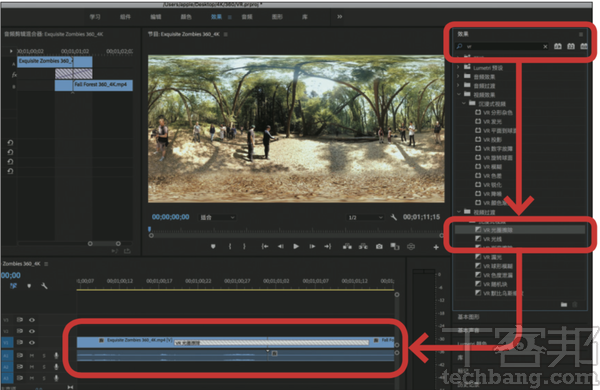Image resolution: width=600 pixels, height=390 pixels.
Task: Toggle V1 track output eye
Action: (32, 343)
